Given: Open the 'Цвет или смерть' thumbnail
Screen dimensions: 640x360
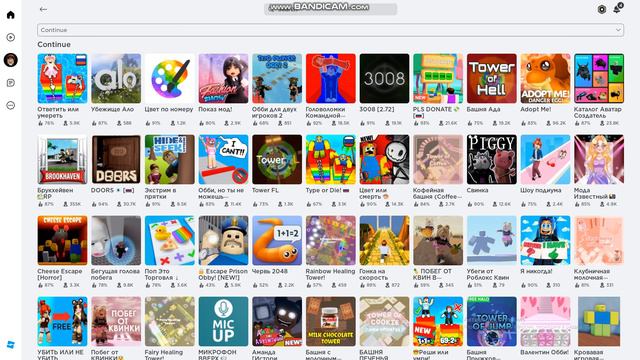Looking at the screenshot, I should point(384,159).
